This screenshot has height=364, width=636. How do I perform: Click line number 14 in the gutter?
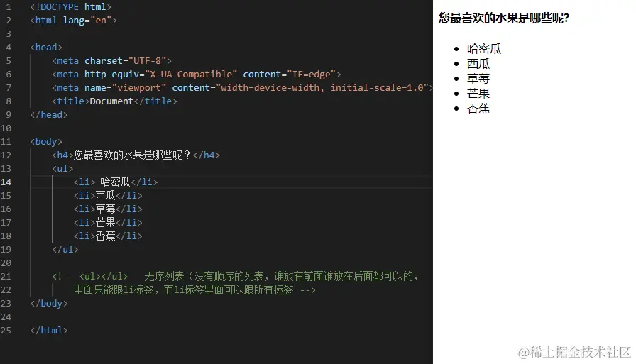6,182
